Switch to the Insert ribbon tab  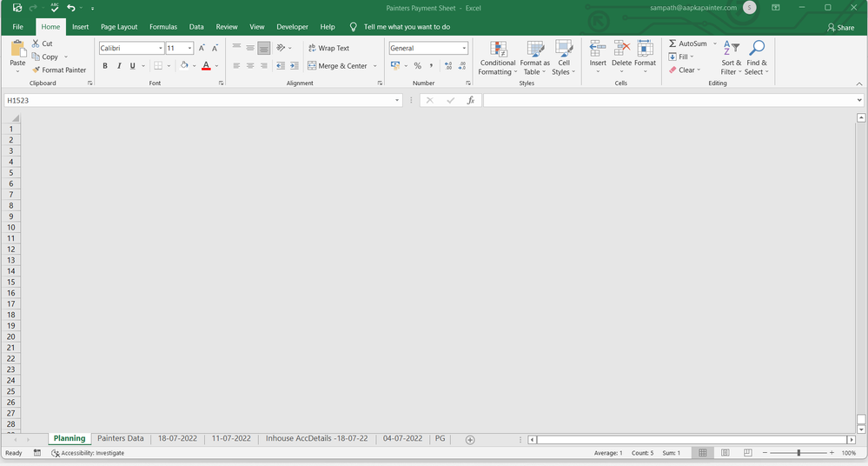point(80,27)
